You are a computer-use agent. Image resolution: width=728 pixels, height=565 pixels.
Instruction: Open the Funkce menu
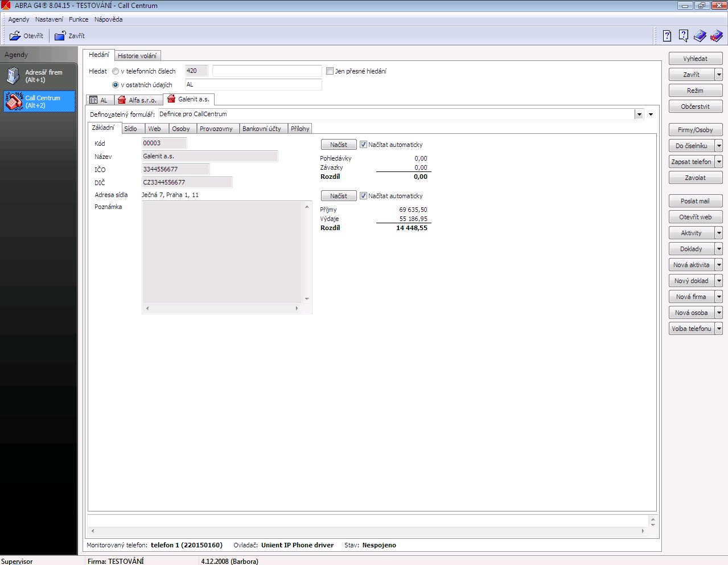tap(79, 19)
